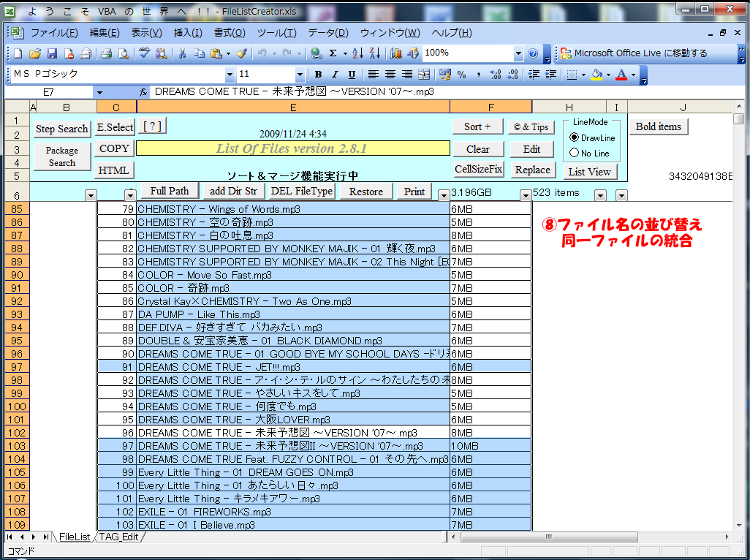Open the データ(D) menu
The image size is (750, 560).
click(327, 33)
